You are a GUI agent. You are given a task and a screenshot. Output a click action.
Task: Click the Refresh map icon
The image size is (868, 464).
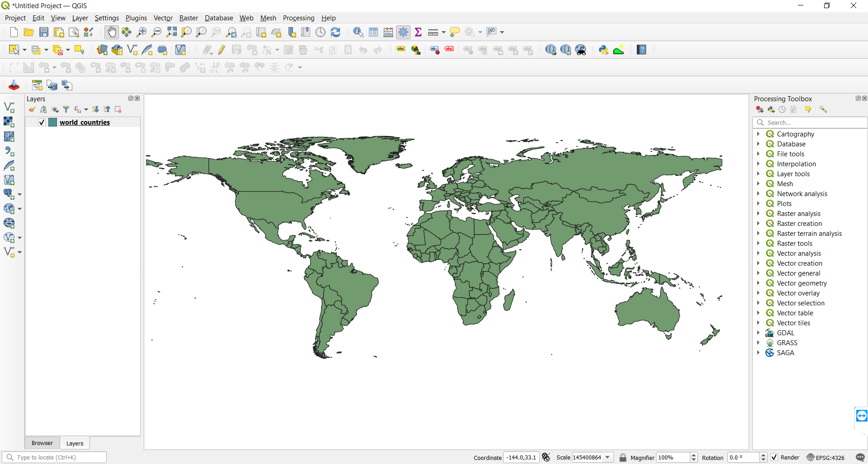tap(335, 32)
